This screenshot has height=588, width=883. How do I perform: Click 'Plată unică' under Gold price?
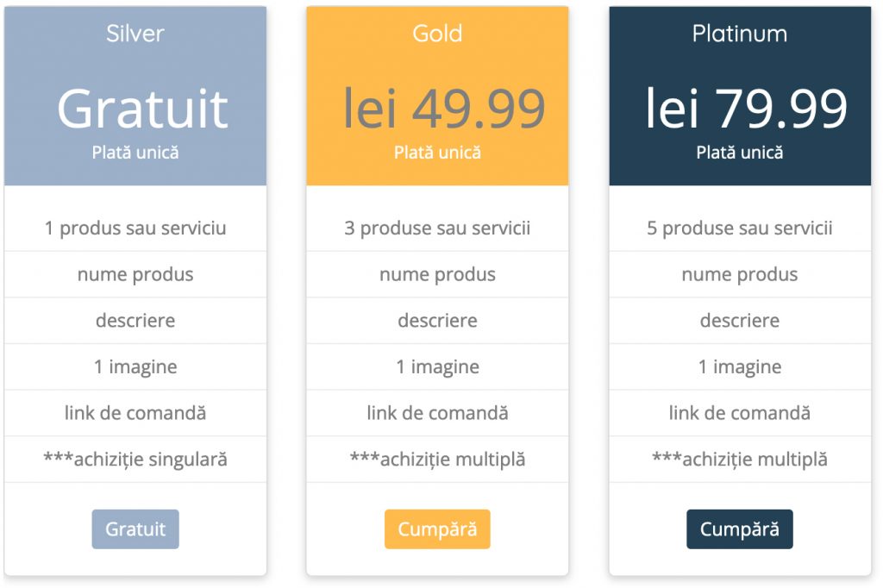[437, 153]
